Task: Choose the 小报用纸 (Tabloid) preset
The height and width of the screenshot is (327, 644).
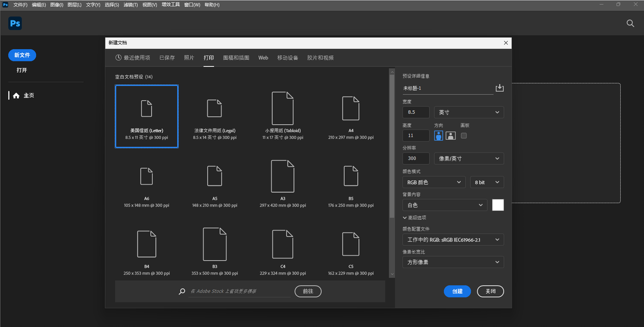Action: [x=283, y=117]
